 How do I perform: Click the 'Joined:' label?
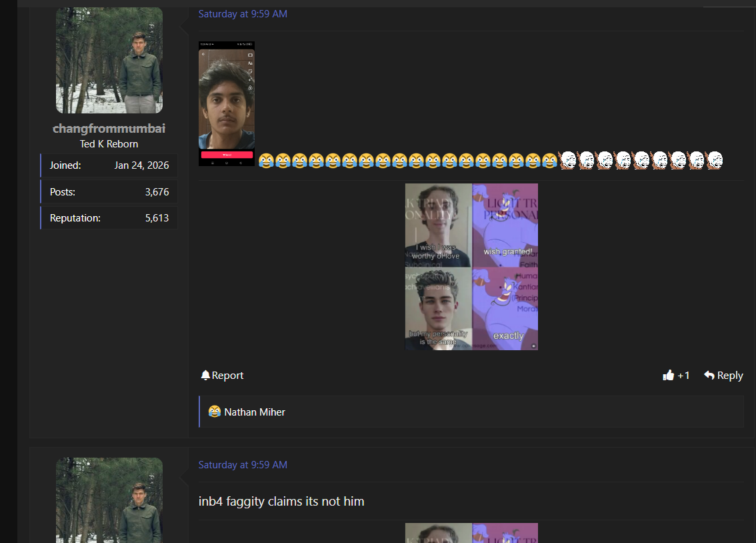pyautogui.click(x=65, y=165)
